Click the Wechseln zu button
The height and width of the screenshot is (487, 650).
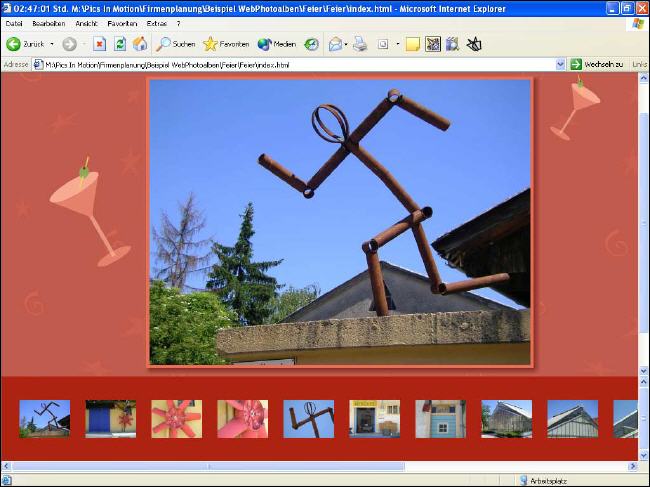596,64
